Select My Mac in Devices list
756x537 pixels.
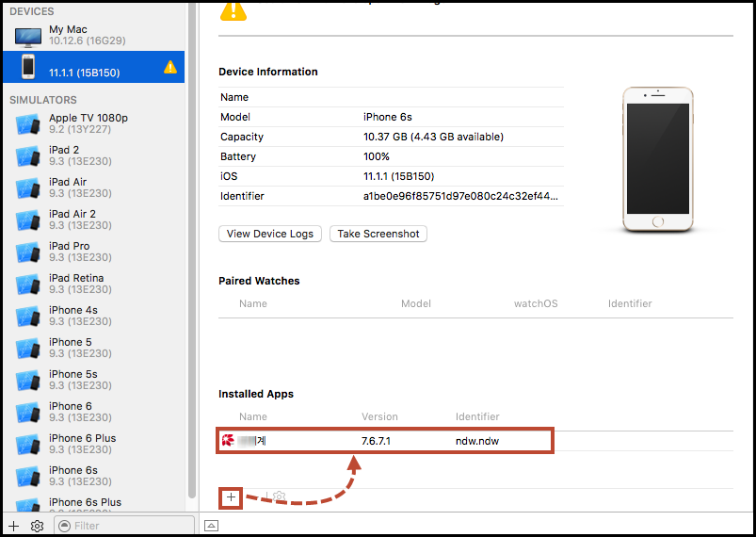pos(93,35)
